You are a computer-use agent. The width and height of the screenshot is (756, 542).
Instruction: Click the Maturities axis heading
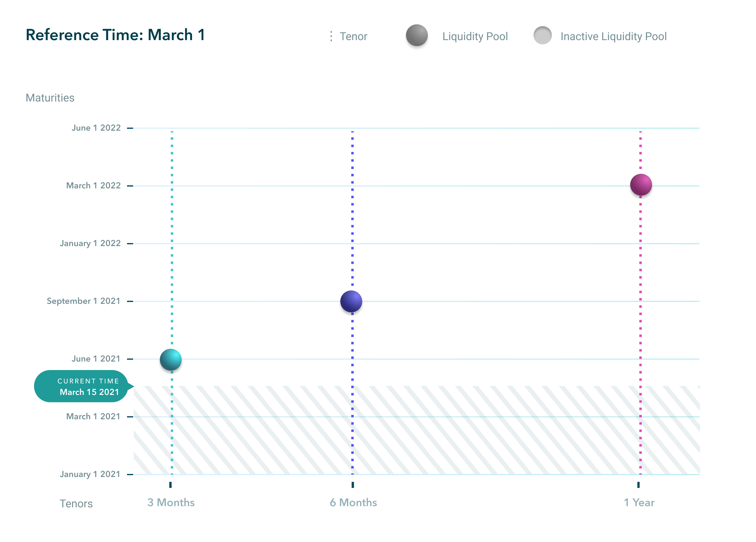coord(50,98)
